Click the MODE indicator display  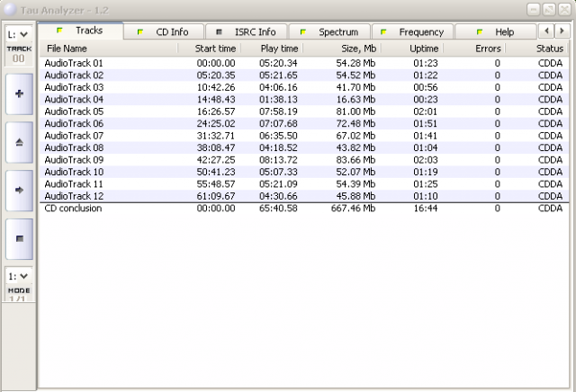[x=19, y=295]
